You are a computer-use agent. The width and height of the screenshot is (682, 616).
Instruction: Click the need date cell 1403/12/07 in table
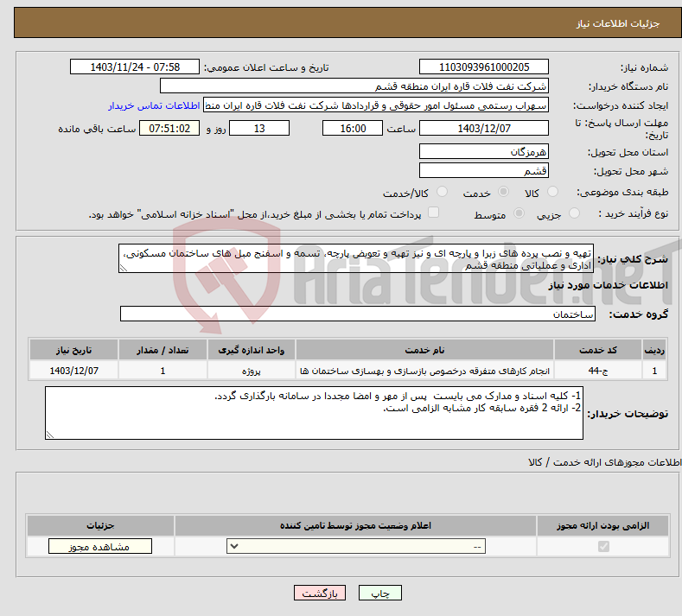coord(74,371)
